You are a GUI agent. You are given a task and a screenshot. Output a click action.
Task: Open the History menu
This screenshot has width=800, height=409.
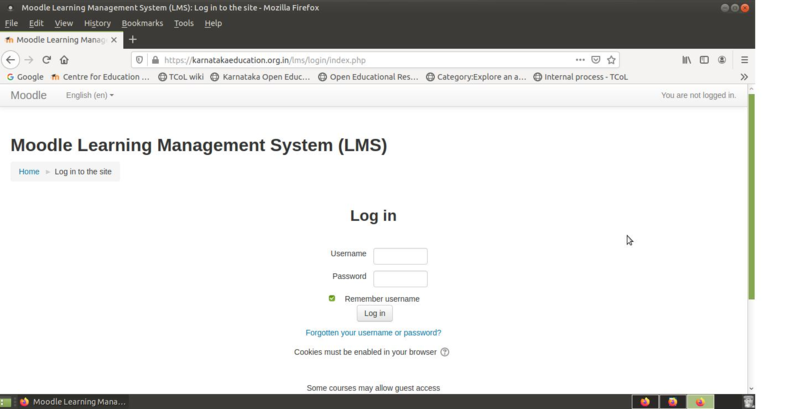click(x=97, y=23)
